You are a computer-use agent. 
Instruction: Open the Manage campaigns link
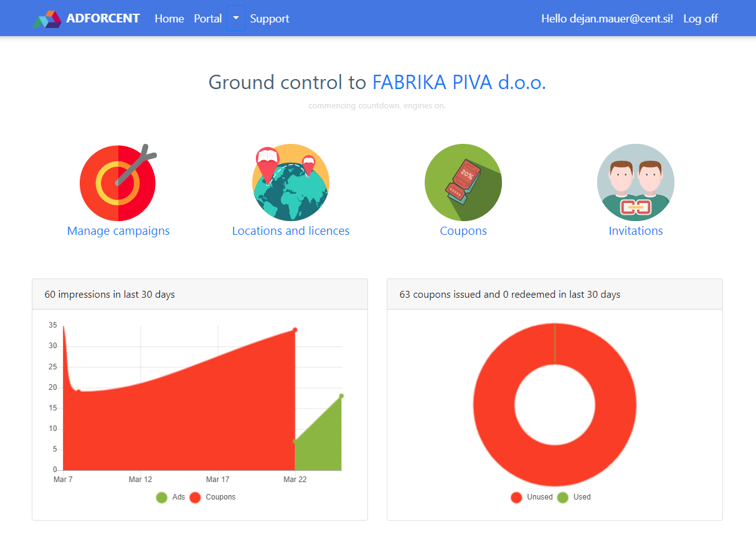118,231
